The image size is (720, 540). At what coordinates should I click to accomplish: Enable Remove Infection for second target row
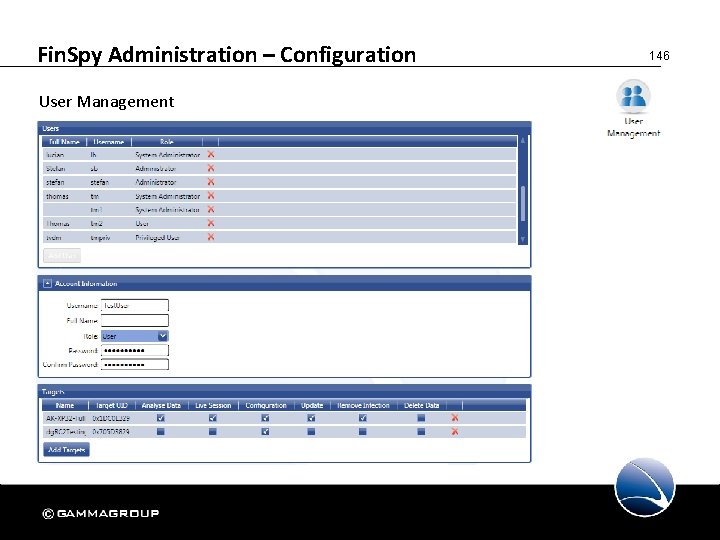(x=363, y=432)
